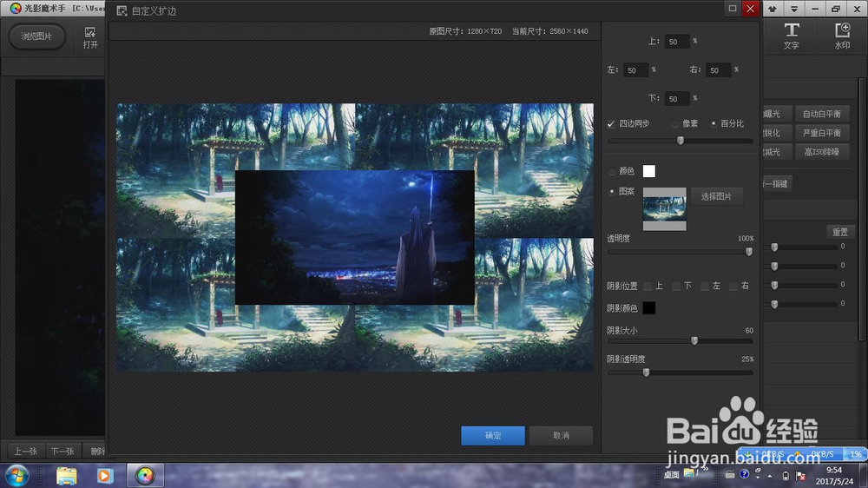Click the 取消 cancel button
The image size is (868, 488).
point(561,435)
